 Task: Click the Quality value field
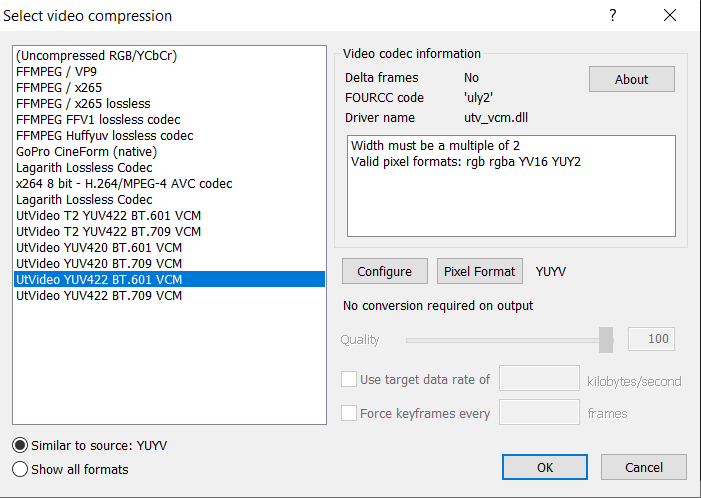click(651, 339)
